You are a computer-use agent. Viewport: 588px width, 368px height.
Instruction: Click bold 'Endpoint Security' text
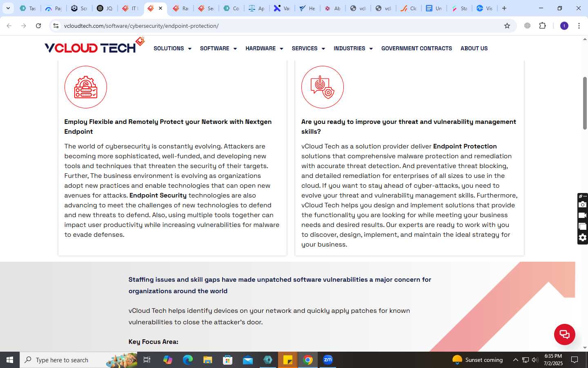click(x=158, y=195)
